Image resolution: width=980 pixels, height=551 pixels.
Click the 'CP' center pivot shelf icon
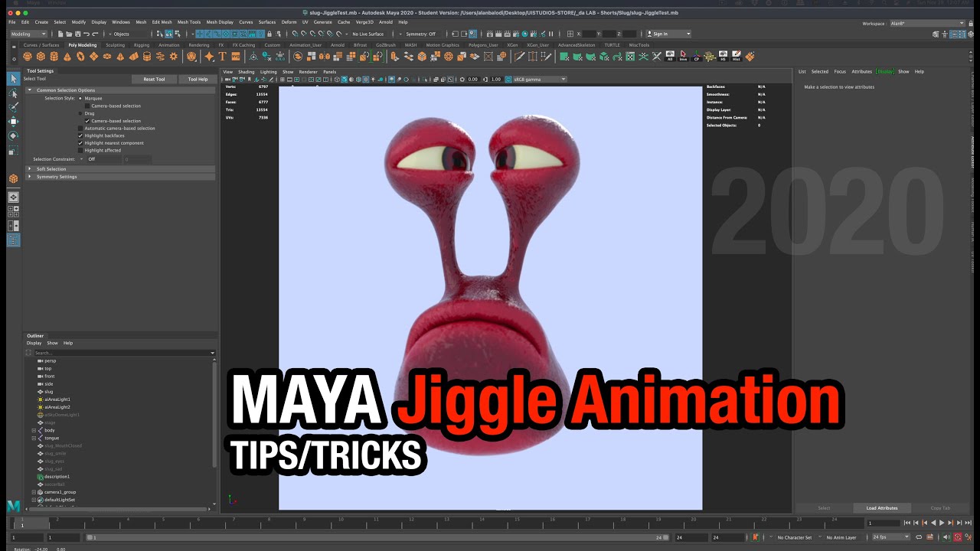point(697,56)
